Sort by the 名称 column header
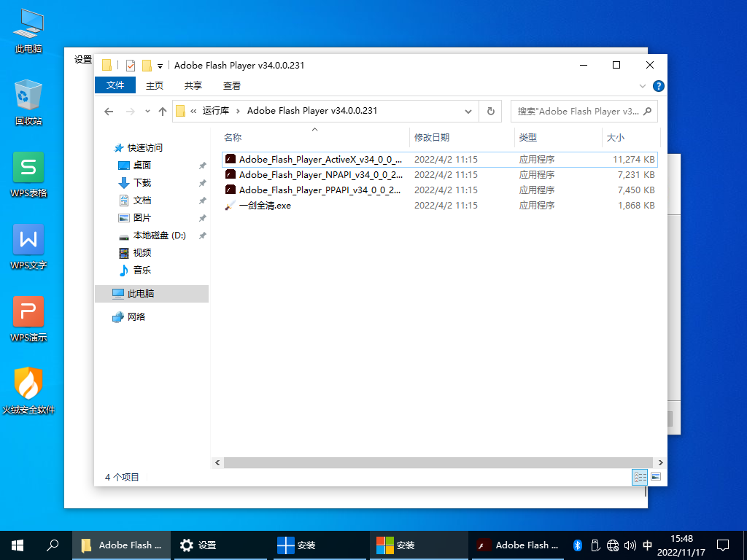747x560 pixels. 314,138
